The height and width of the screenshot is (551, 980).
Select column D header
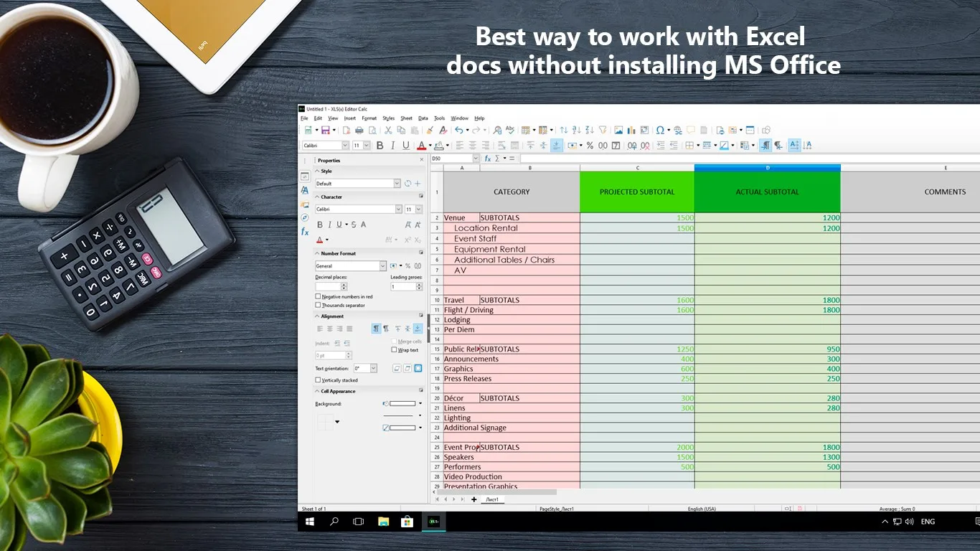coord(767,168)
